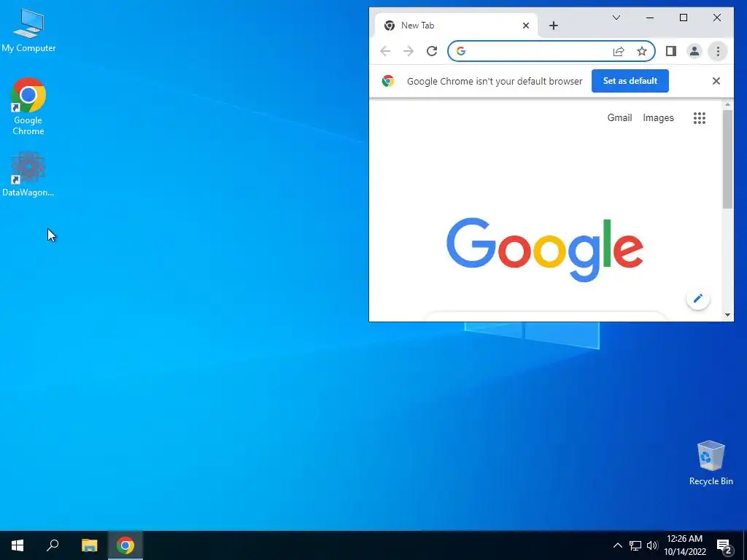Open the volume tray icon

(651, 545)
